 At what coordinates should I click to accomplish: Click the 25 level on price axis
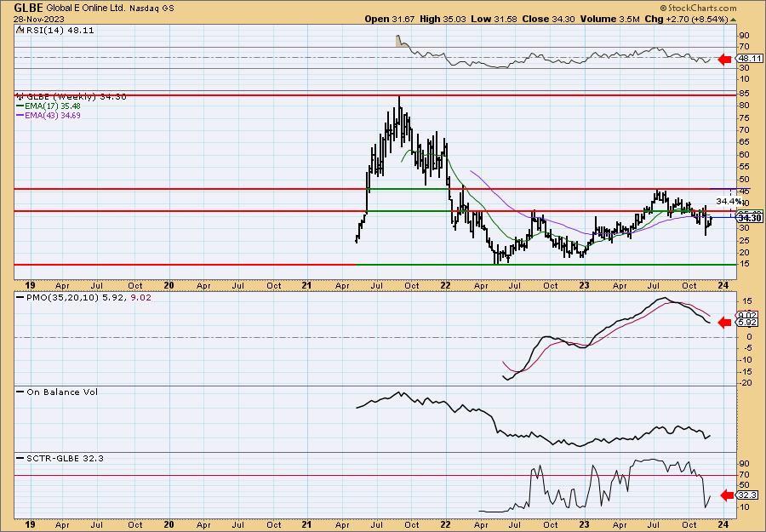tap(744, 240)
